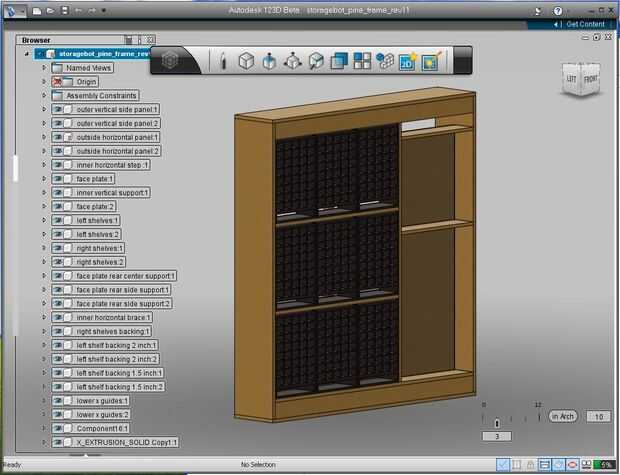The height and width of the screenshot is (475, 620).
Task: Click the scale value field showing 3
Action: click(x=497, y=437)
